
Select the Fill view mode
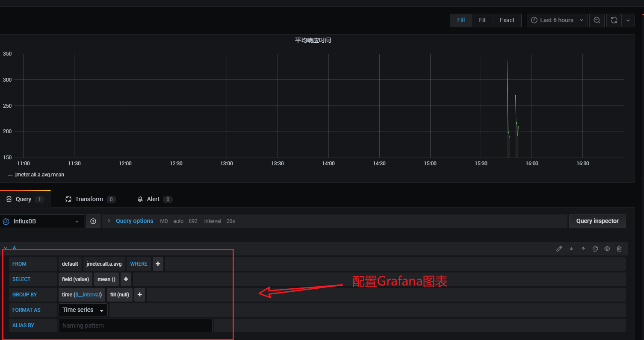[461, 20]
